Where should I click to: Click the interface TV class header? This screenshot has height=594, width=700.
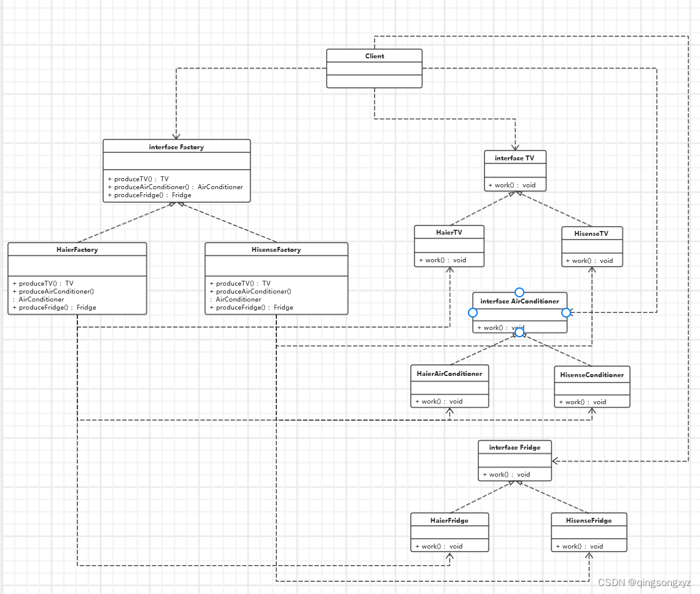pos(515,158)
